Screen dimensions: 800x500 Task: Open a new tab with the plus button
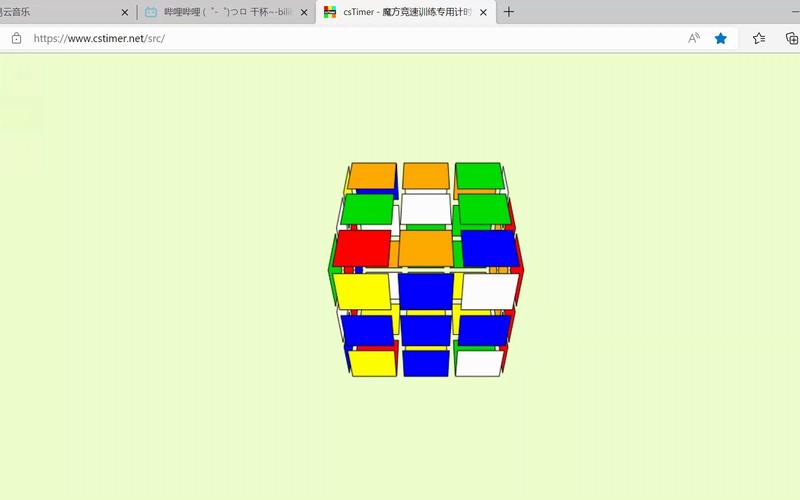[x=509, y=12]
